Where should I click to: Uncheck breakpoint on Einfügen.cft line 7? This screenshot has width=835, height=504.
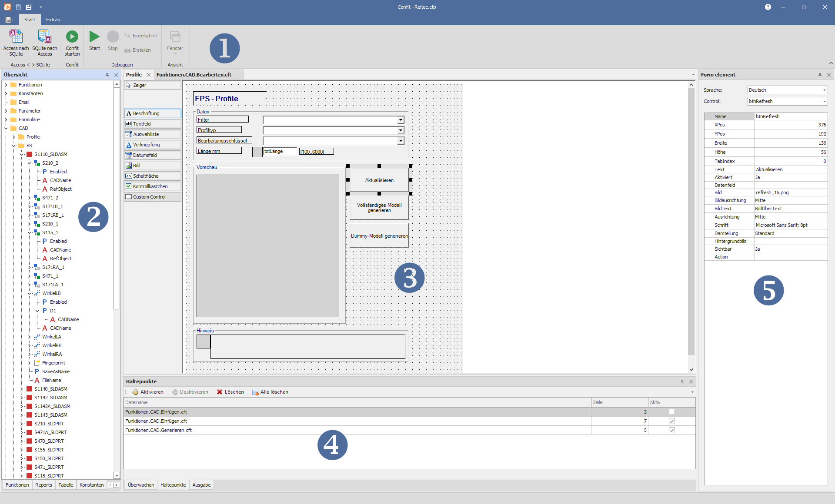coord(672,421)
